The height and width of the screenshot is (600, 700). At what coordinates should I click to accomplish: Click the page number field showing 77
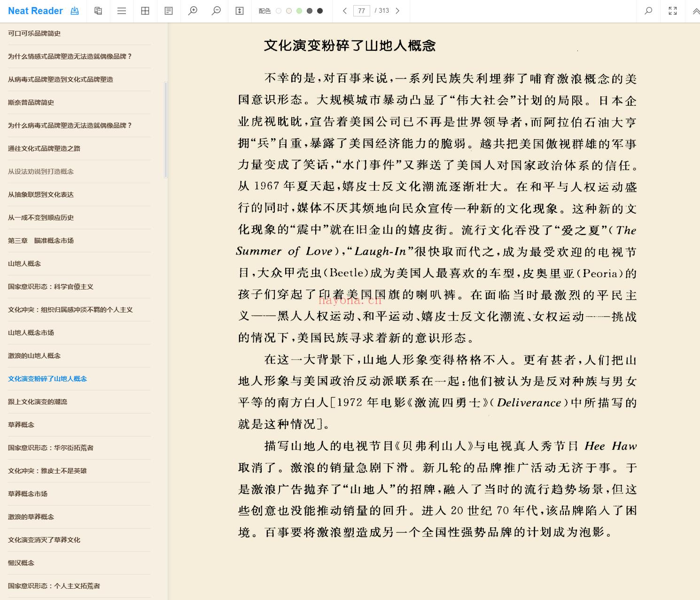[362, 11]
